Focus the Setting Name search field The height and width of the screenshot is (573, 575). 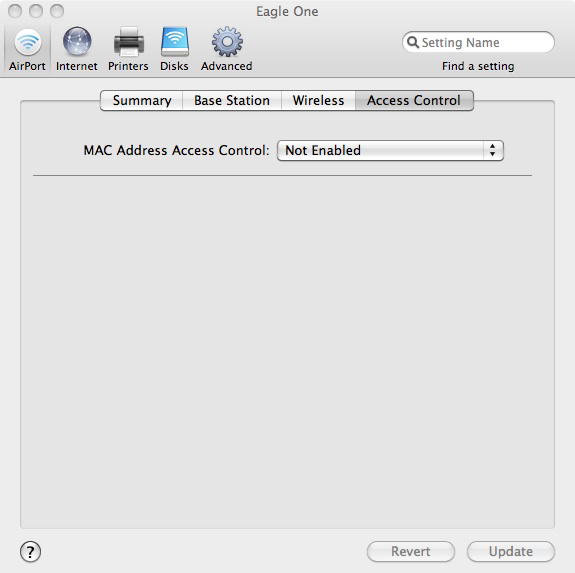coord(478,42)
